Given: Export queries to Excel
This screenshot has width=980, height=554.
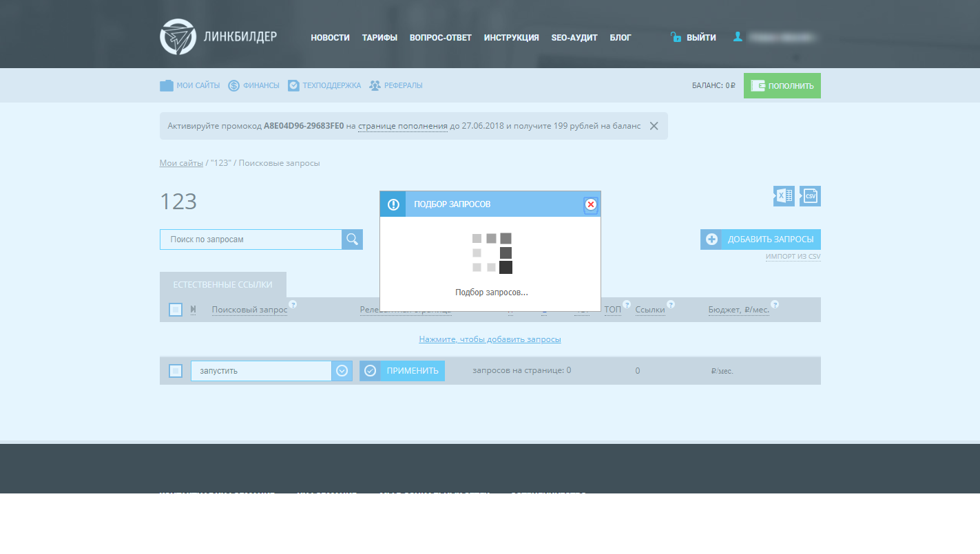Looking at the screenshot, I should coord(784,196).
